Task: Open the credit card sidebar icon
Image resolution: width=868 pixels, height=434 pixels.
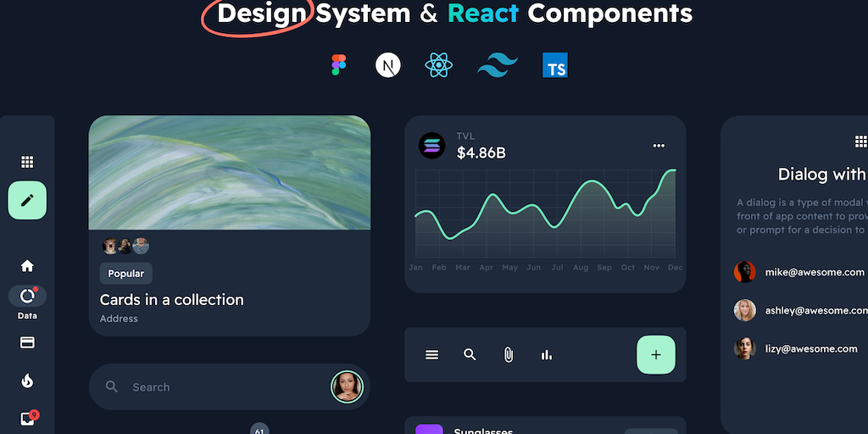Action: (27, 342)
